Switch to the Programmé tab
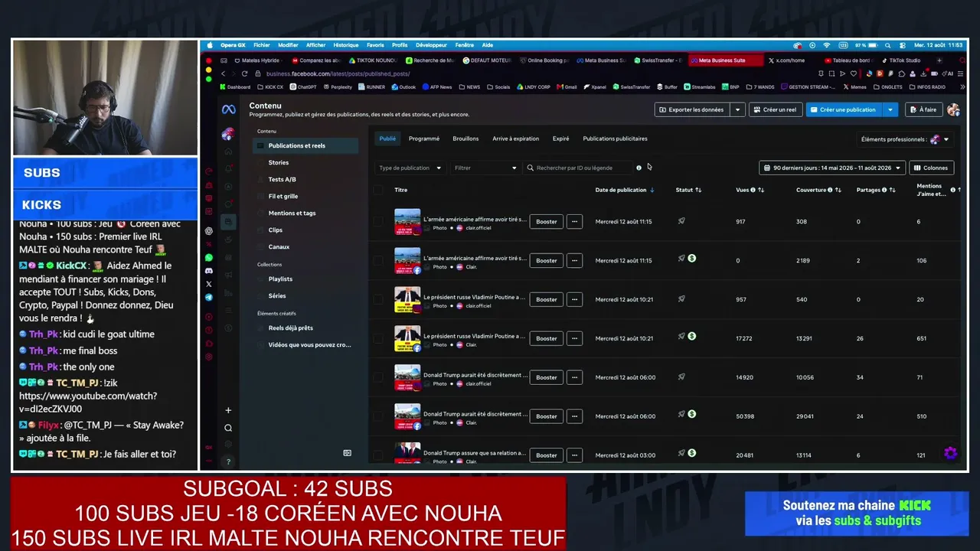980x551 pixels. point(424,139)
